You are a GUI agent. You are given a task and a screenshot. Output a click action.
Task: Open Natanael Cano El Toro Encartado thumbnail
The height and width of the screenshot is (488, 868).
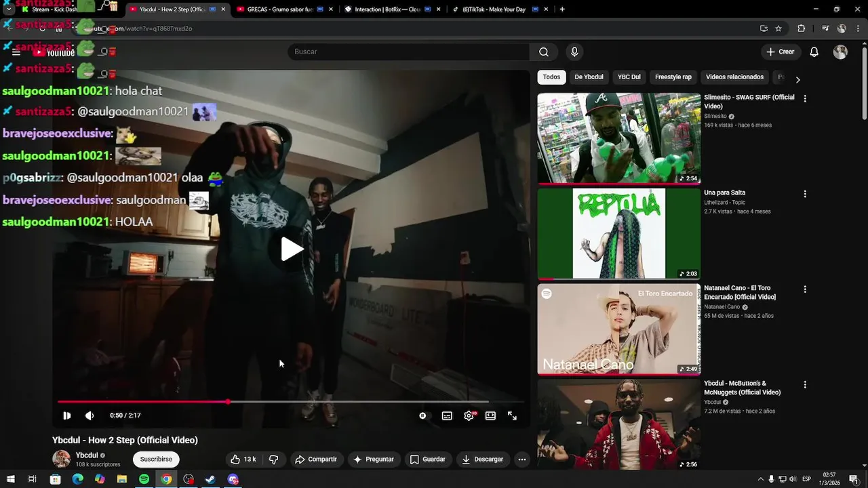[x=619, y=329]
